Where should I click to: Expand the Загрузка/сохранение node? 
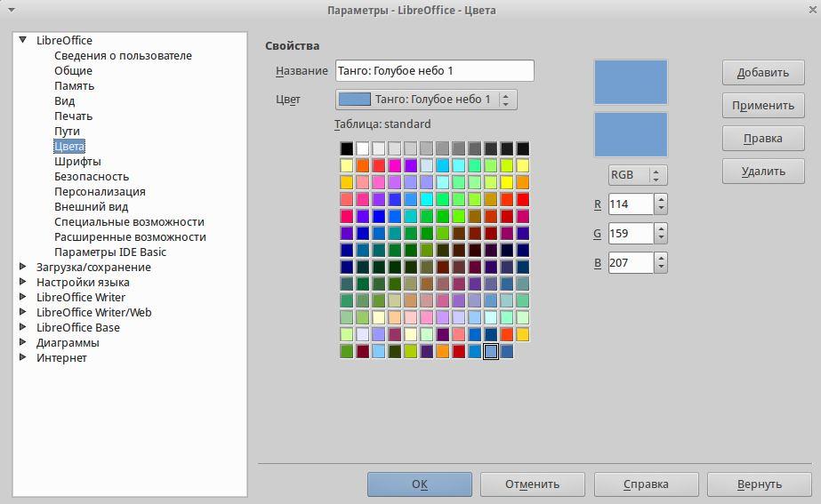click(x=22, y=267)
